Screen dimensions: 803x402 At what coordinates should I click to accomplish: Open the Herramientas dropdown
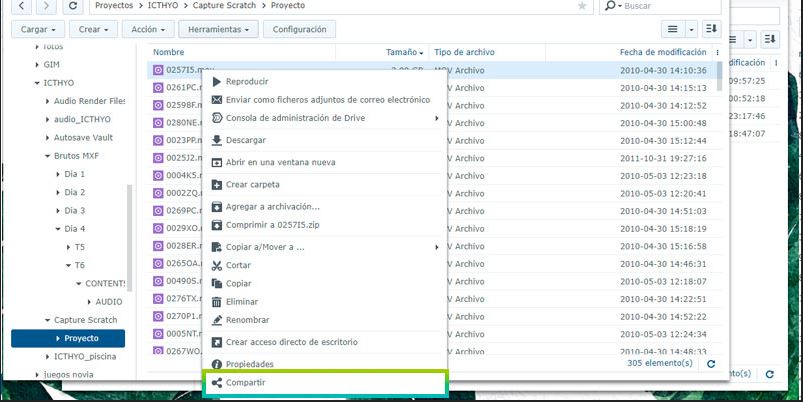click(218, 29)
